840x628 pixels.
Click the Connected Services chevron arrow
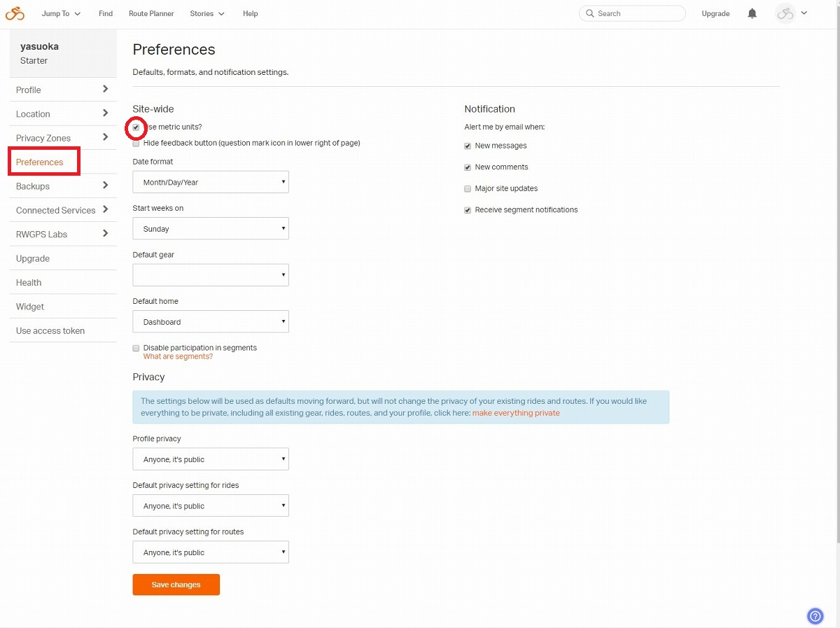coord(105,209)
